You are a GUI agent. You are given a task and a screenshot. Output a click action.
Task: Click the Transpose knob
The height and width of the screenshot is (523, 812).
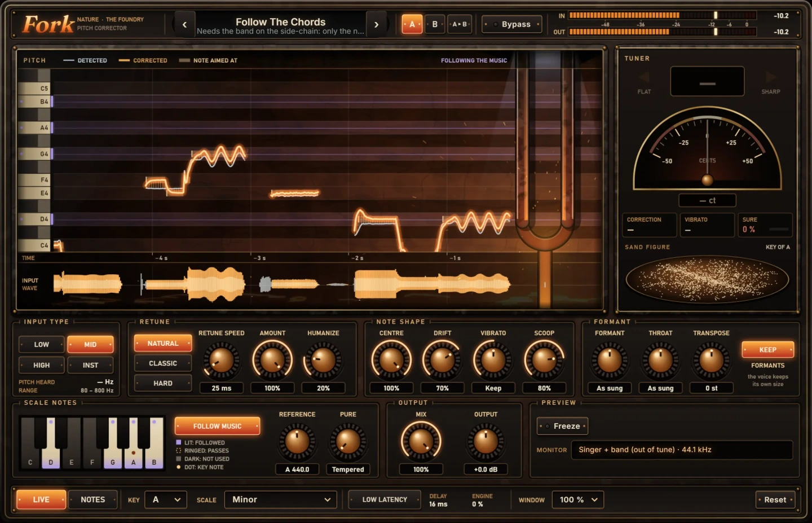[x=711, y=360]
